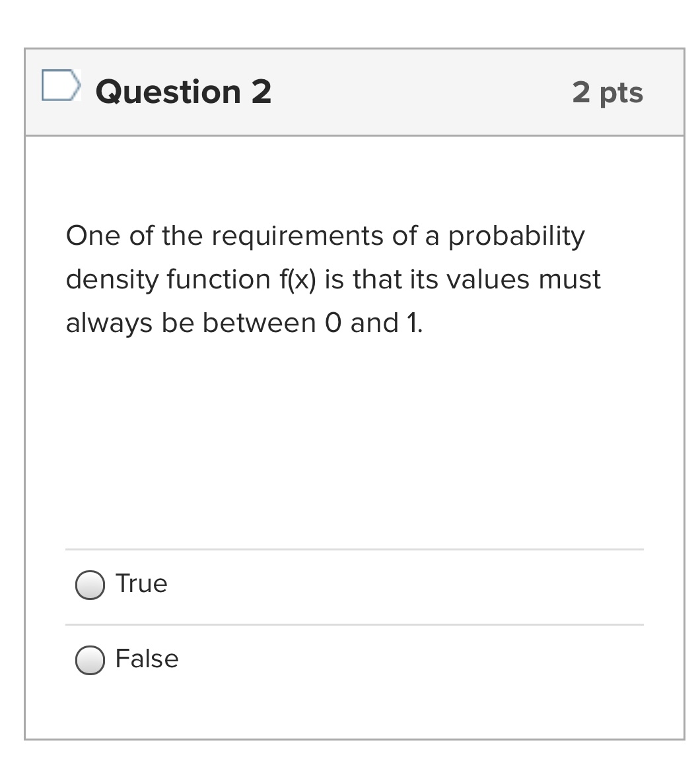The image size is (700, 759).
Task: Click the False answer label text
Action: tap(147, 659)
